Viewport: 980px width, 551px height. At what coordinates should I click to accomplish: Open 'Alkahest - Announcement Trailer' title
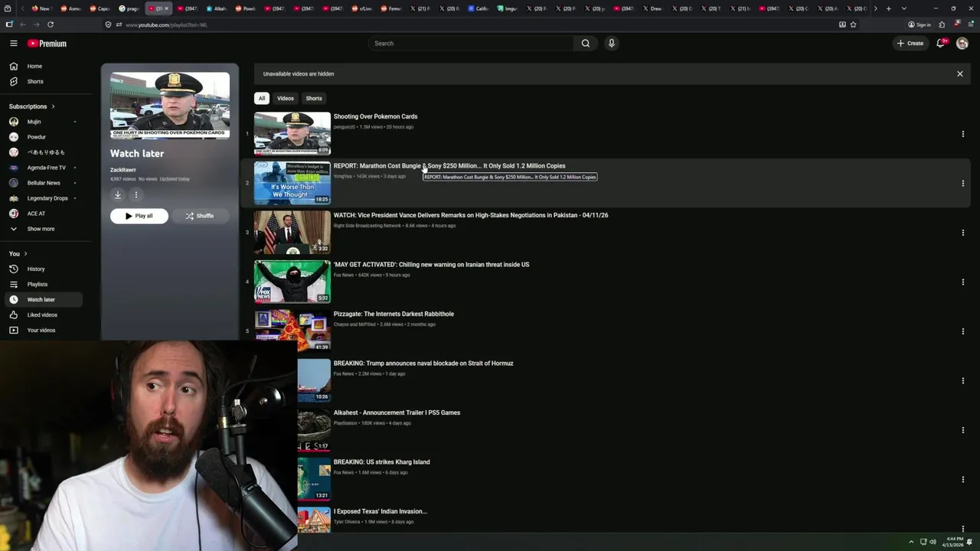point(397,412)
